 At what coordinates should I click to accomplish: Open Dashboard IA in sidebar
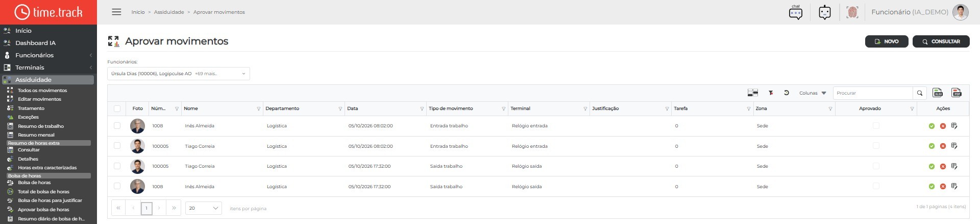pos(35,43)
